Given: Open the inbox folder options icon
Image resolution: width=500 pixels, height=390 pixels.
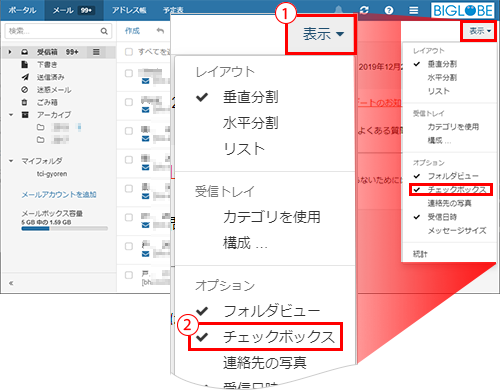Looking at the screenshot, I should point(96,52).
